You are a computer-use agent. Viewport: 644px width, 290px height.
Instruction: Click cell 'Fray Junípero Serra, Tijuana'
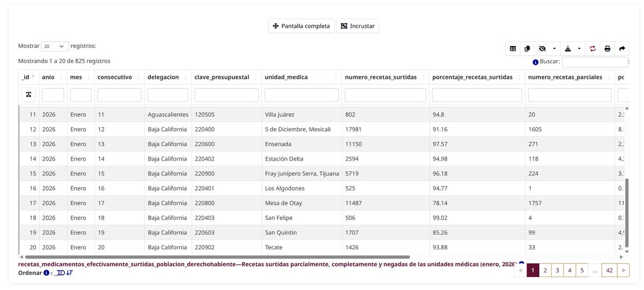click(x=302, y=173)
